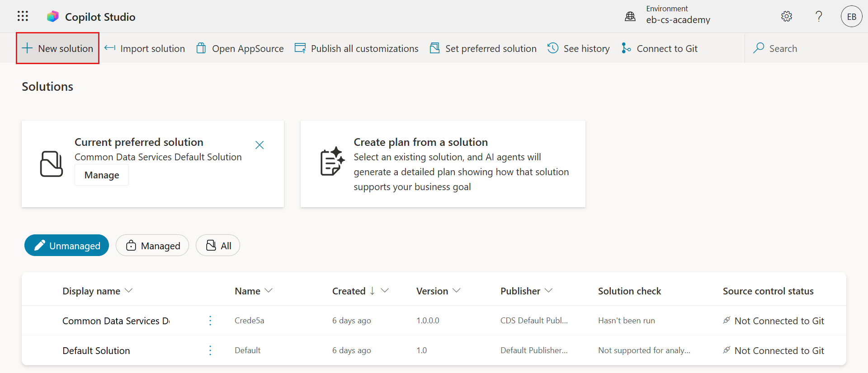Click the See history label
The width and height of the screenshot is (868, 373).
(x=587, y=48)
